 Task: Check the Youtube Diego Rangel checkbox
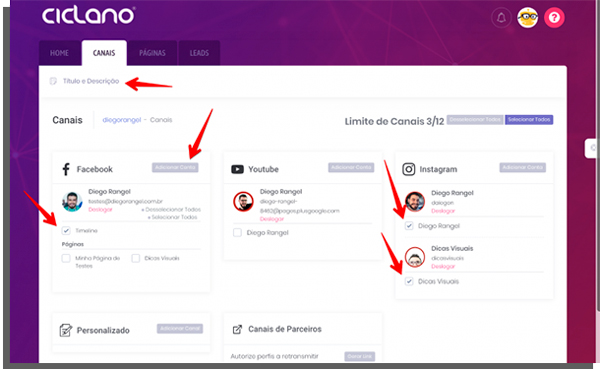click(x=237, y=232)
